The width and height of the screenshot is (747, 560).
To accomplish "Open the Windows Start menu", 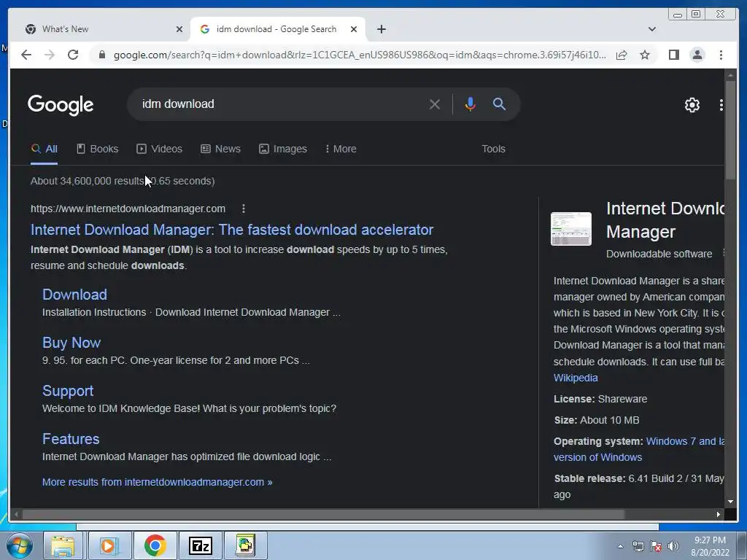I will (x=19, y=545).
